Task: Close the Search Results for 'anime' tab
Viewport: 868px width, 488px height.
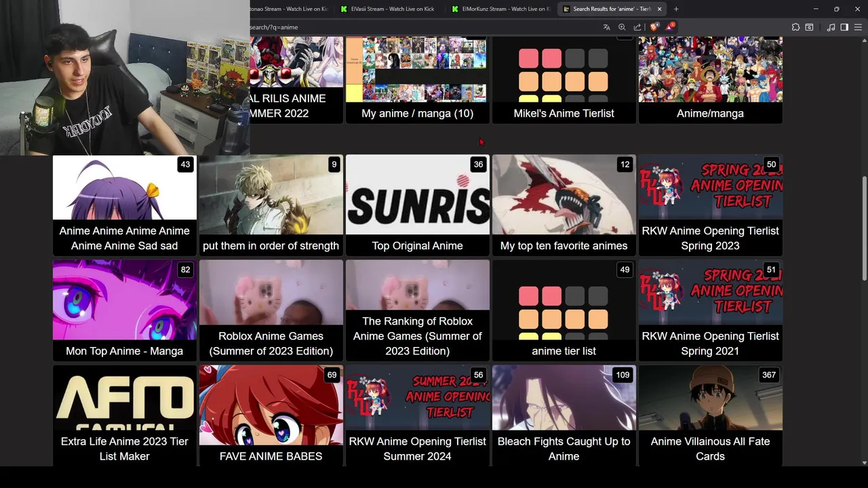Action: (x=659, y=9)
